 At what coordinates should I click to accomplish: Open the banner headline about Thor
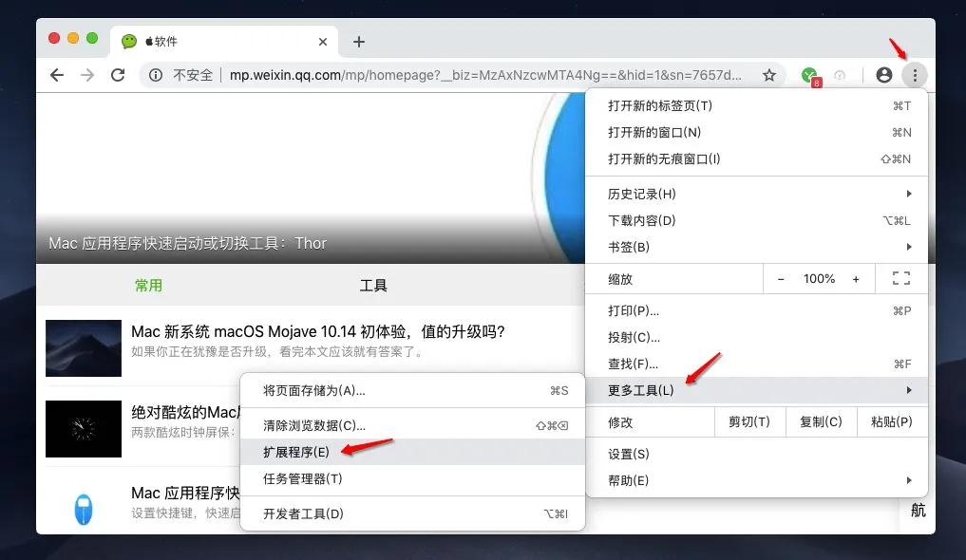(187, 243)
